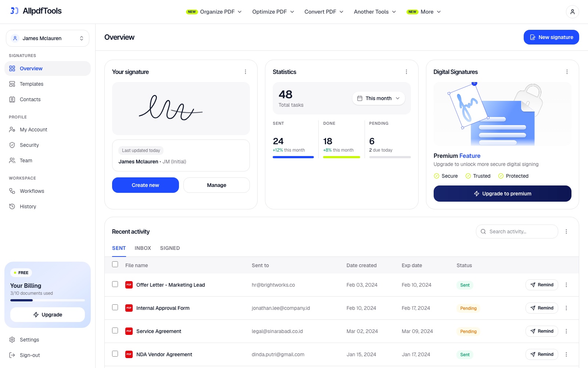
Task: Expand the Organize PDF menu
Action: coord(214,12)
